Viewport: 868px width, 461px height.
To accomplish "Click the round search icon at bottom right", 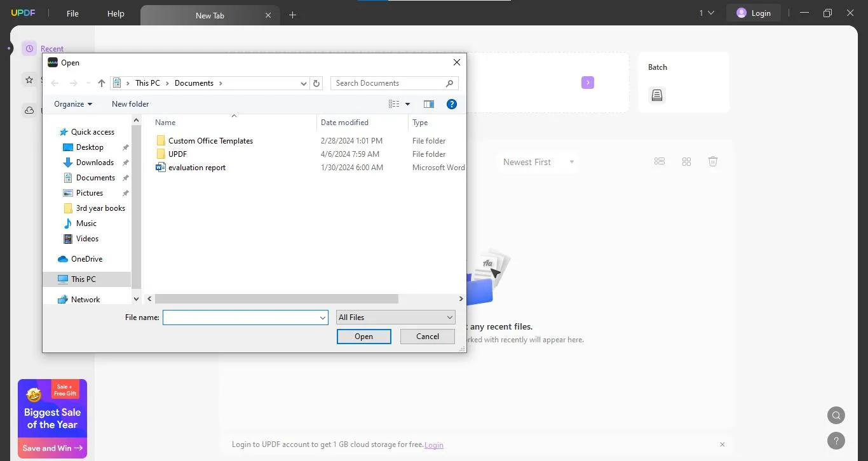I will [x=836, y=416].
